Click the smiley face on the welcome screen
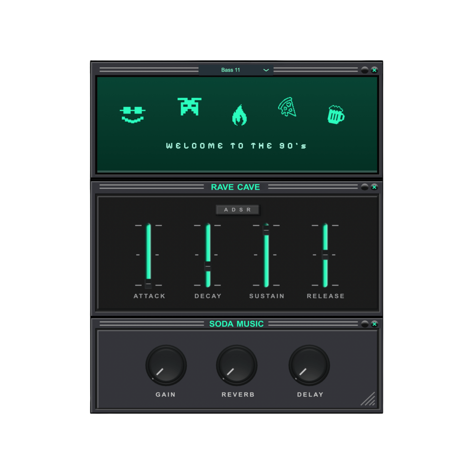This screenshot has width=476, height=476. click(x=132, y=115)
